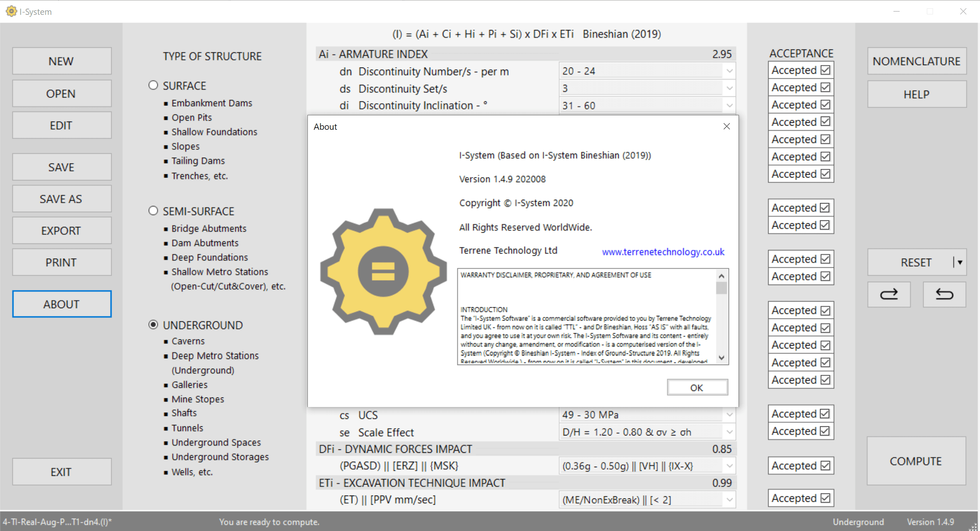Select the UNDERGROUND radio button
Viewport: 980px width, 531px height.
[x=153, y=325]
